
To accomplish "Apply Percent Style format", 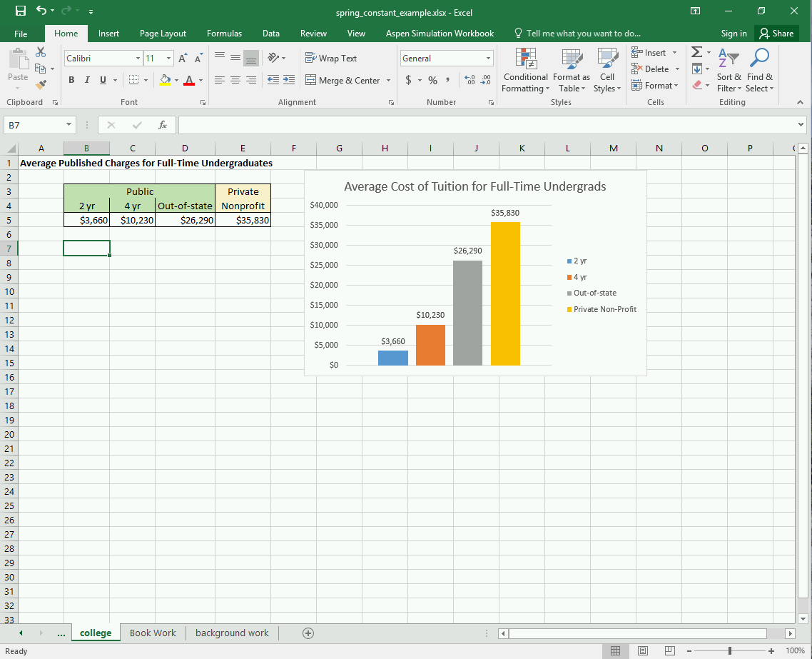I will 432,80.
